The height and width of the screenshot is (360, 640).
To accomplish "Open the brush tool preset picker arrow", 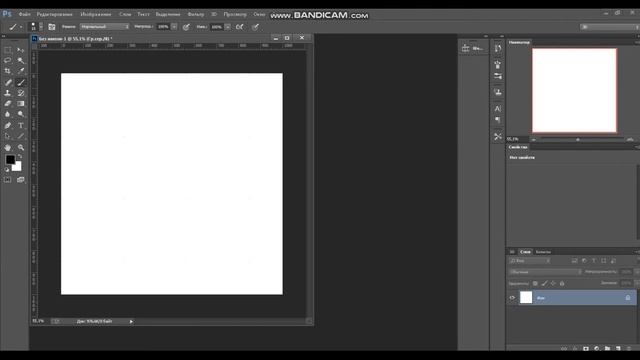I will point(21,27).
